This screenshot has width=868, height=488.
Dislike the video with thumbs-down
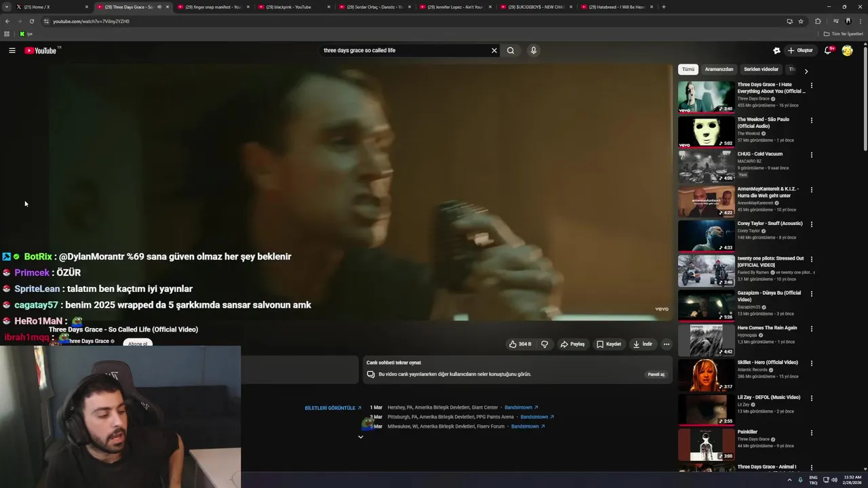click(x=545, y=344)
